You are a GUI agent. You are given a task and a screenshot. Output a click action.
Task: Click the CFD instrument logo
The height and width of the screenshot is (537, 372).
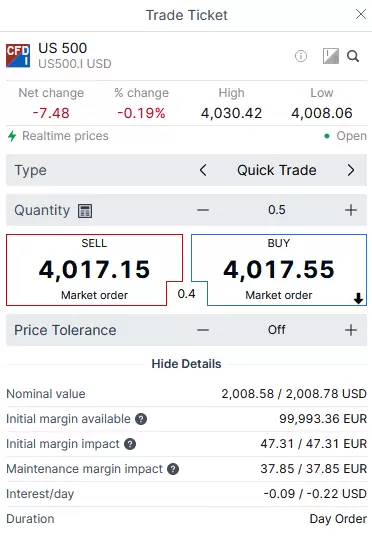pos(18,55)
